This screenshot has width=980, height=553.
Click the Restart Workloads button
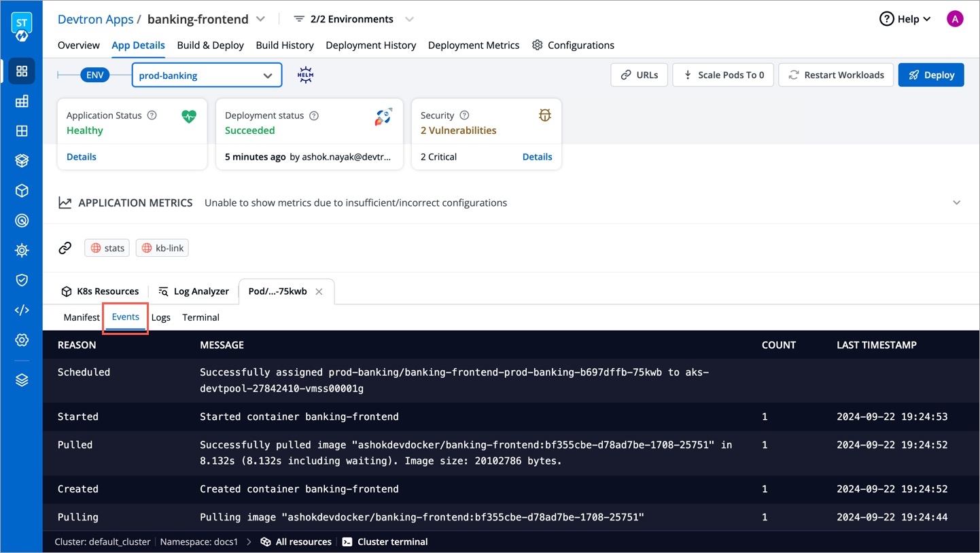coord(836,75)
